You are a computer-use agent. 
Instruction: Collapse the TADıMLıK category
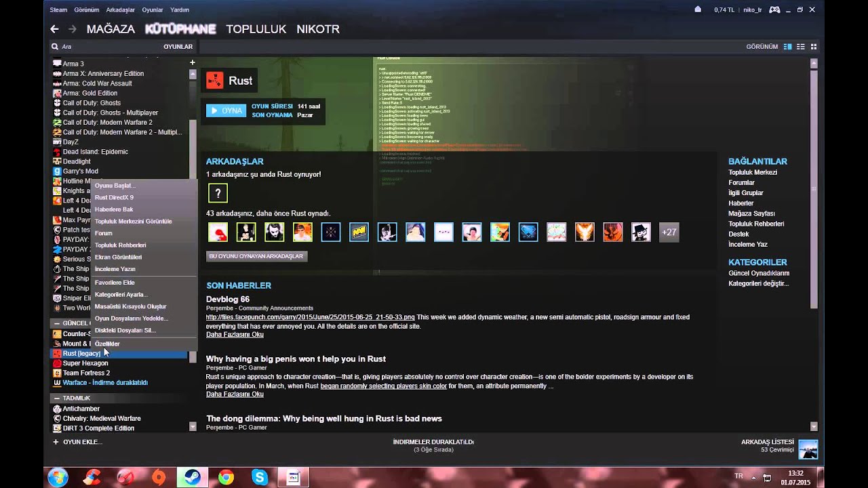(56, 398)
